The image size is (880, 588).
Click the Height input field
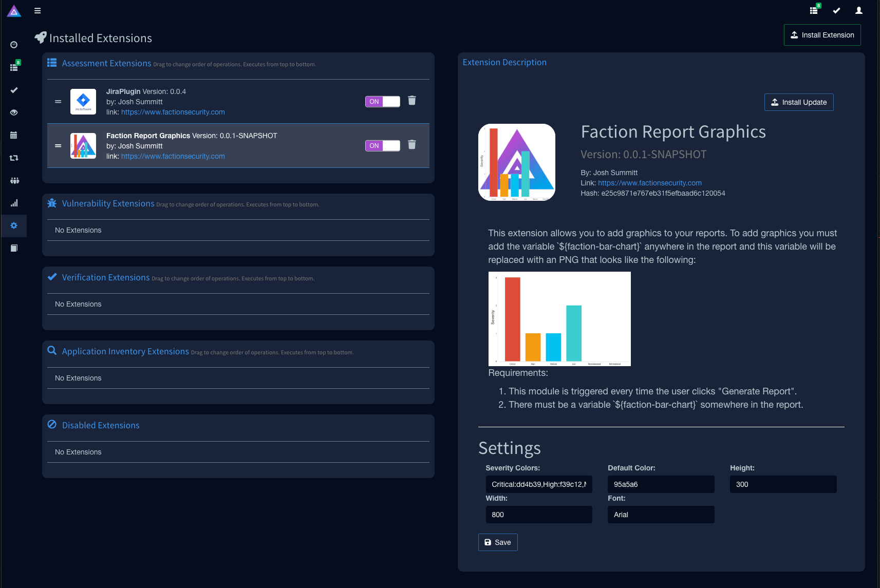click(x=783, y=484)
